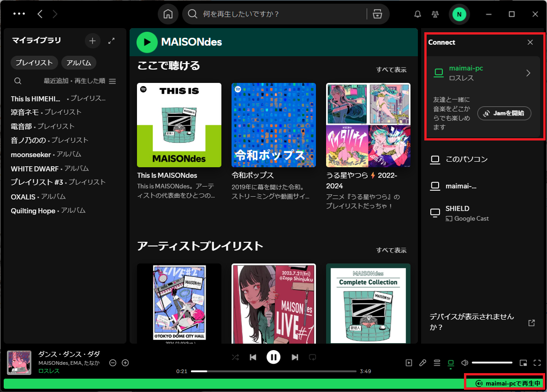Screen dimensions: 547x392
Task: Mute the volume speaker icon
Action: 464,363
